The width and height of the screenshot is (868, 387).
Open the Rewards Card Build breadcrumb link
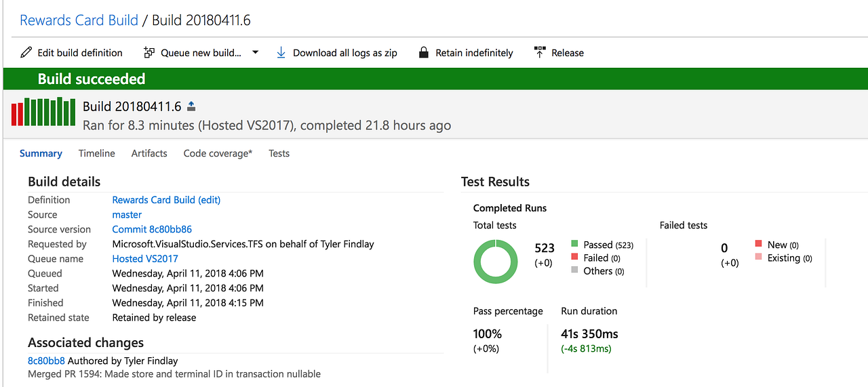(x=79, y=20)
